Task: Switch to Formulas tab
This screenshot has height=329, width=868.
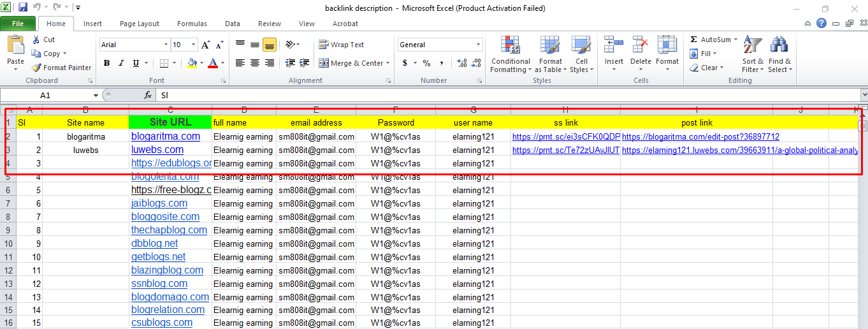Action: click(x=192, y=24)
